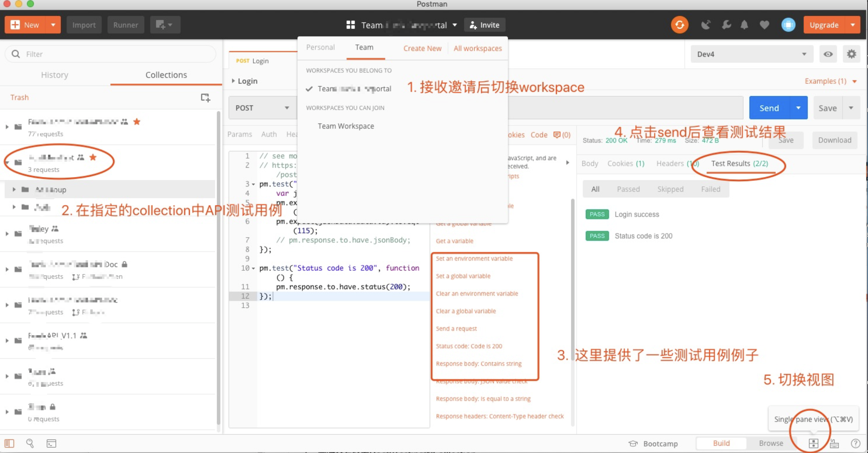The image size is (868, 453).
Task: Open the keyboard shortcuts icon
Action: [x=834, y=443]
